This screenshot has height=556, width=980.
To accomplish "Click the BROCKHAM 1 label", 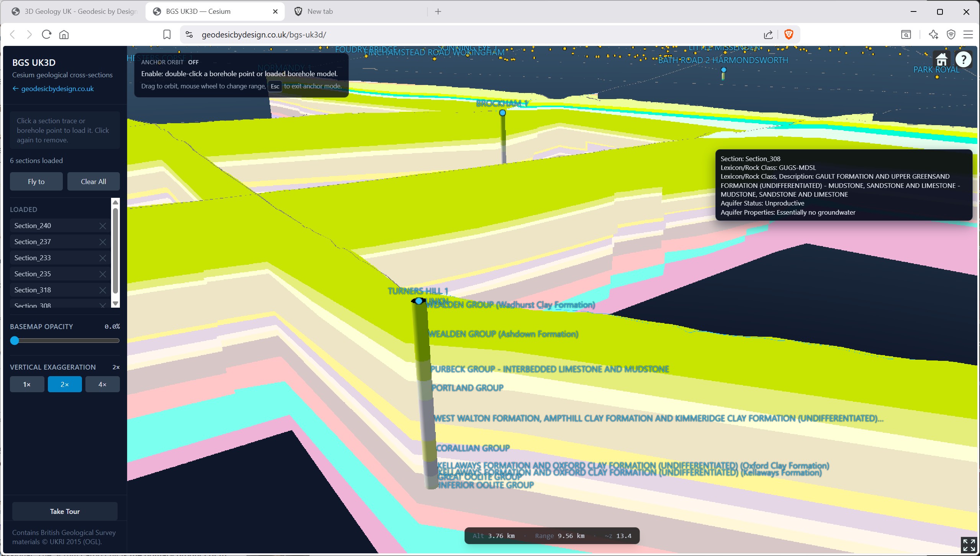I will (502, 103).
